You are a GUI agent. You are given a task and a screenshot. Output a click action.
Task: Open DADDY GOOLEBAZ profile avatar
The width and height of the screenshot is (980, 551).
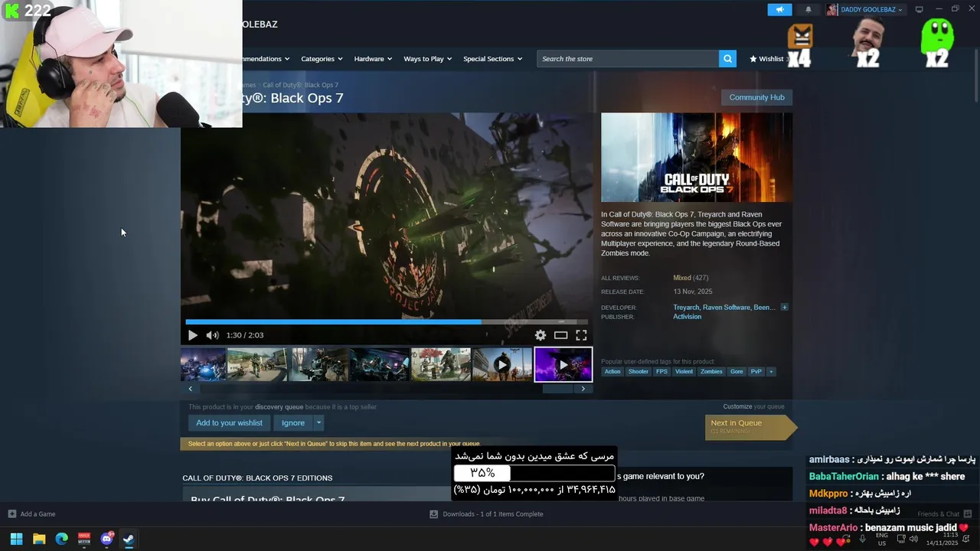click(832, 9)
